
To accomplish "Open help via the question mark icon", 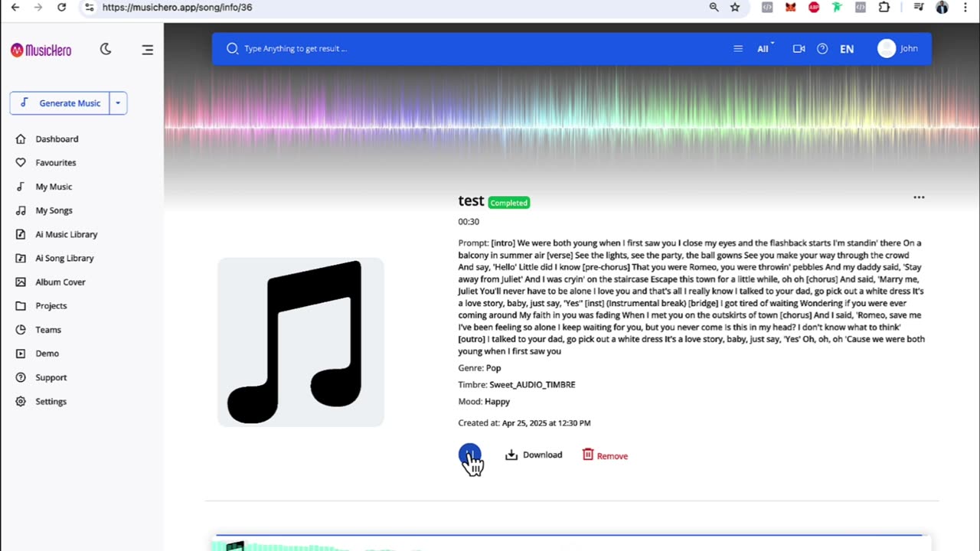I will [x=822, y=48].
